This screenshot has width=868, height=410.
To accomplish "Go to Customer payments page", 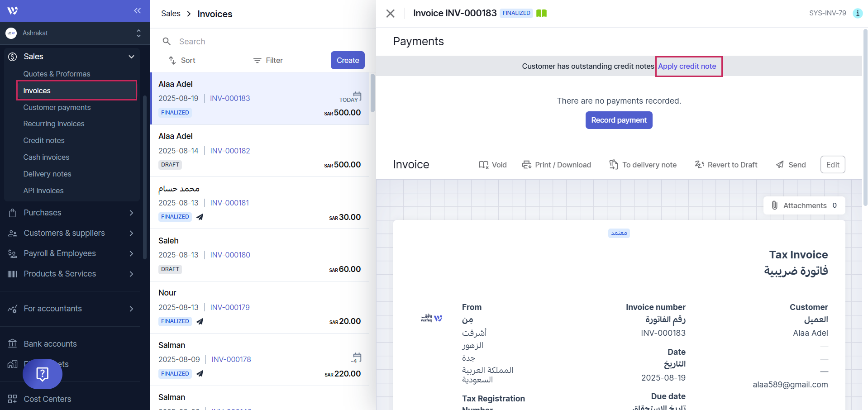I will [x=57, y=107].
